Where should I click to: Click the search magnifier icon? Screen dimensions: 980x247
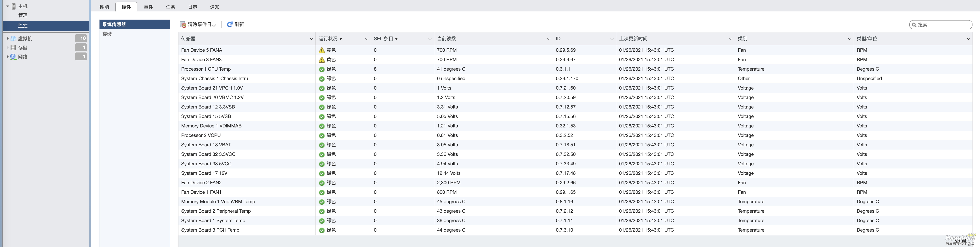click(914, 25)
